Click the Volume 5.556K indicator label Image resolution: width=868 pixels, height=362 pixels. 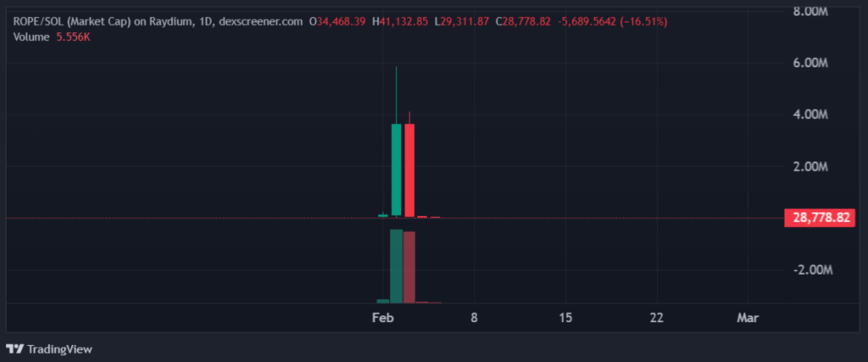52,37
